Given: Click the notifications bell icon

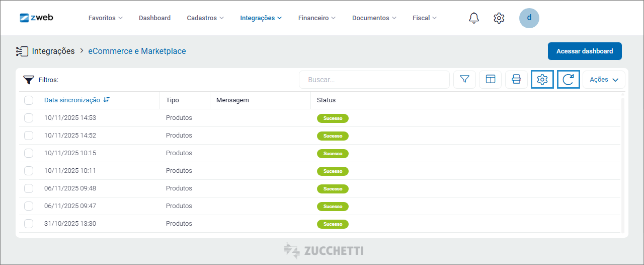Looking at the screenshot, I should point(473,18).
